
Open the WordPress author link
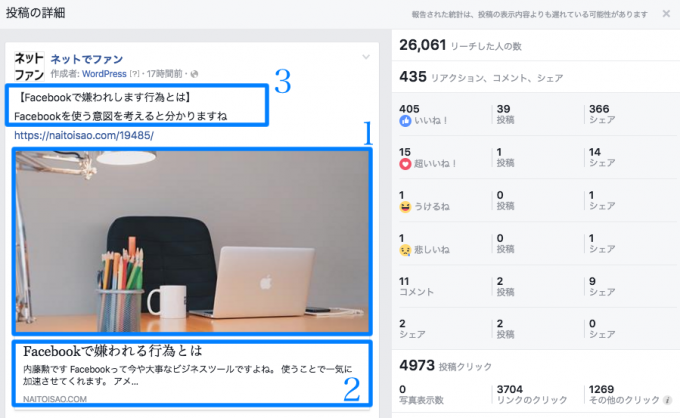[x=104, y=74]
